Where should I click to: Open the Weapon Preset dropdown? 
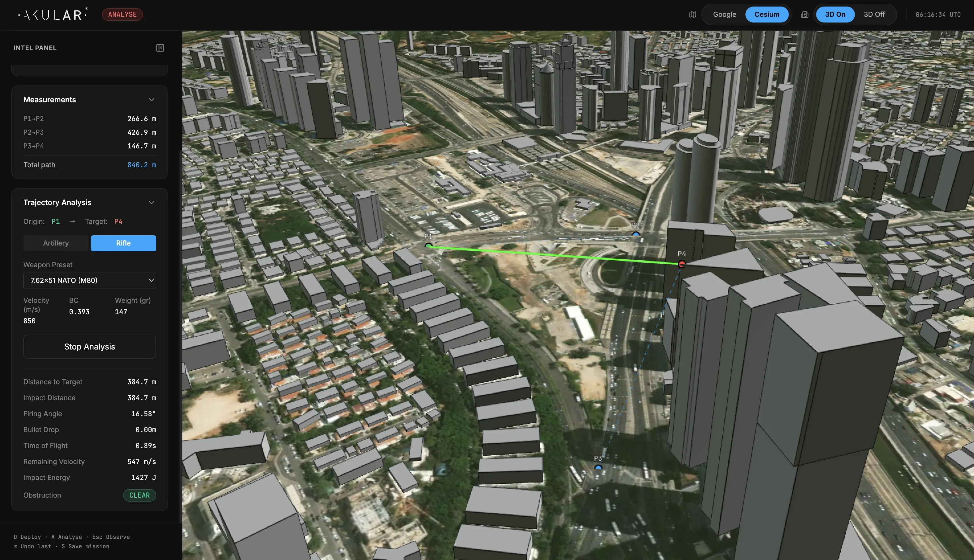pos(90,280)
